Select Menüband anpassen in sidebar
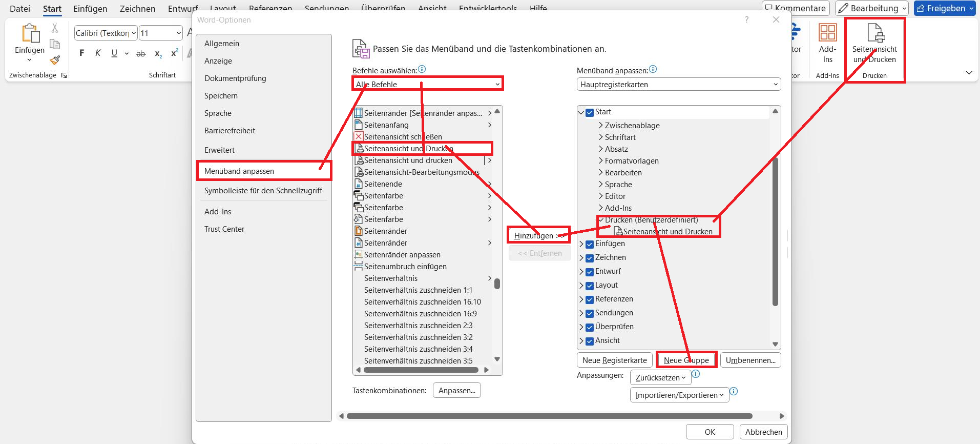 (x=264, y=171)
